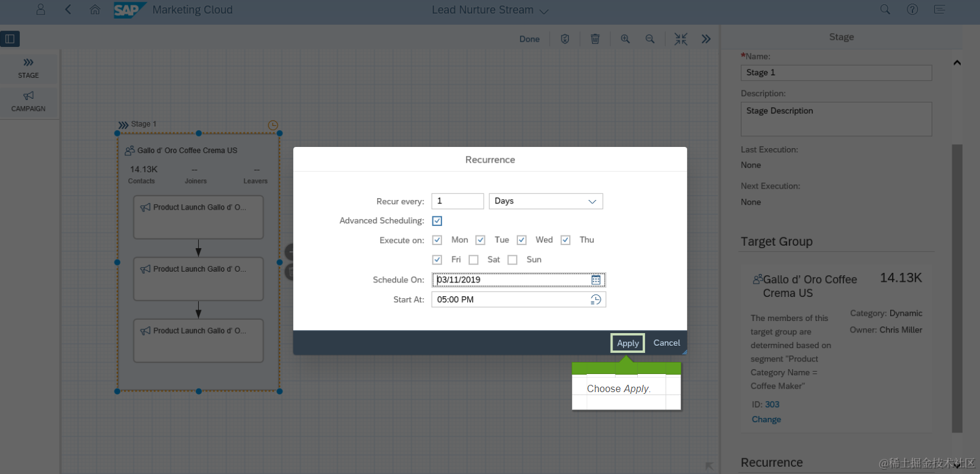This screenshot has width=980, height=474.
Task: Click the Owner: Chris Miller text
Action: [x=885, y=330]
